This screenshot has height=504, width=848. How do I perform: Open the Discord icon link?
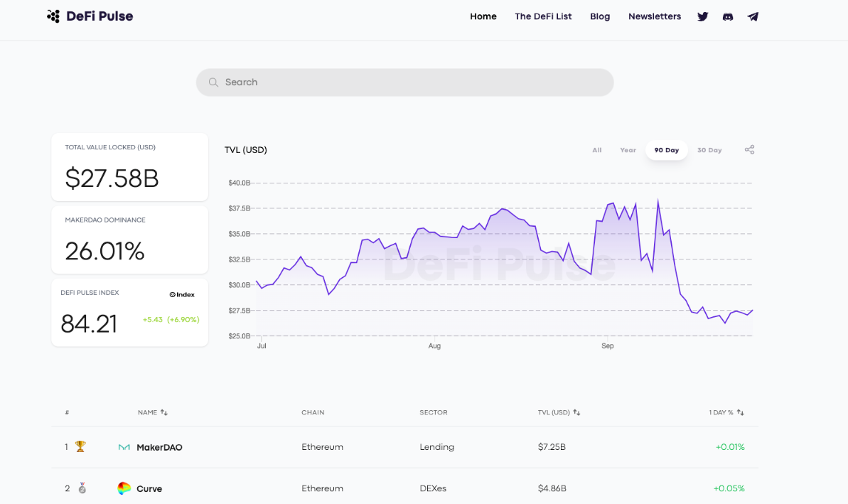[x=728, y=16]
